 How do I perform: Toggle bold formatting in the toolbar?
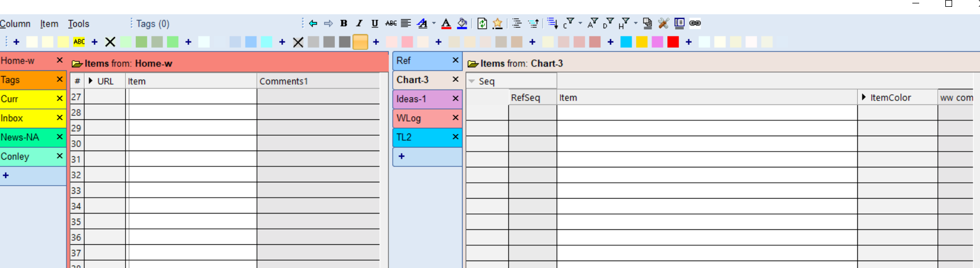[344, 23]
